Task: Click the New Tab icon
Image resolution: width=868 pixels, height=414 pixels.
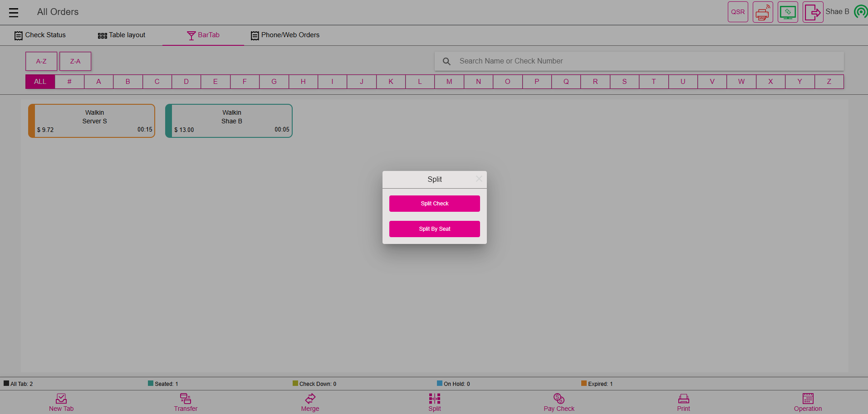Action: click(x=61, y=399)
